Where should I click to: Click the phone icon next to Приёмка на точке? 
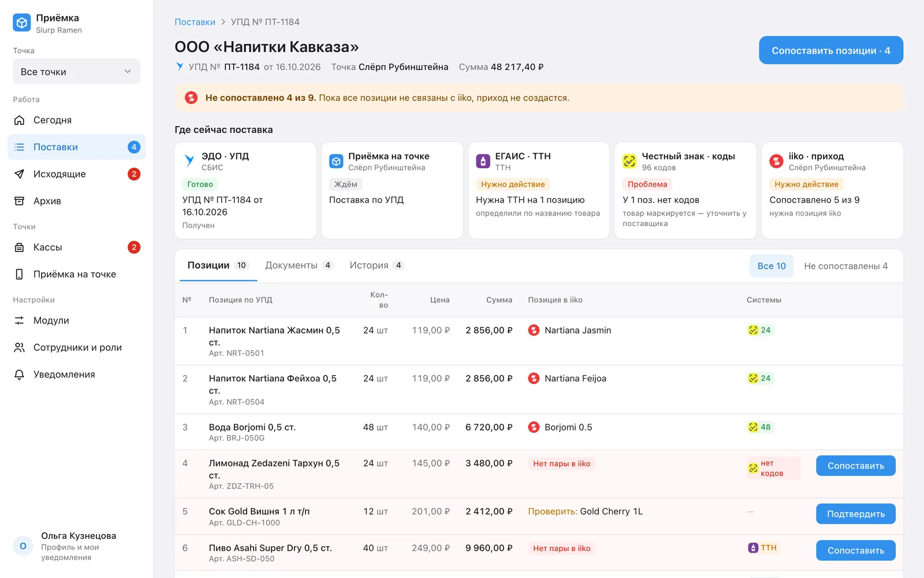pyautogui.click(x=19, y=275)
